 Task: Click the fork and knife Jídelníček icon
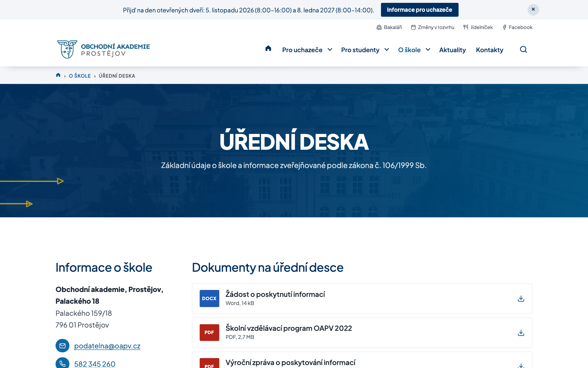point(465,27)
